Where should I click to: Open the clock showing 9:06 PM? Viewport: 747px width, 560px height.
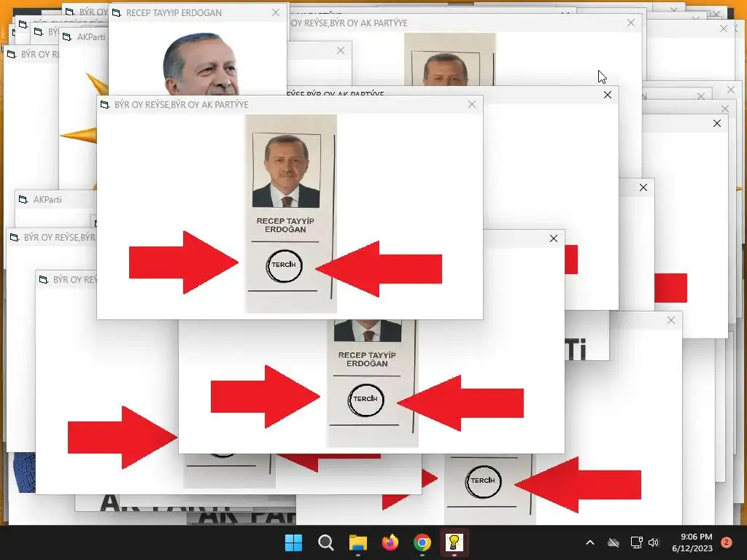(692, 542)
